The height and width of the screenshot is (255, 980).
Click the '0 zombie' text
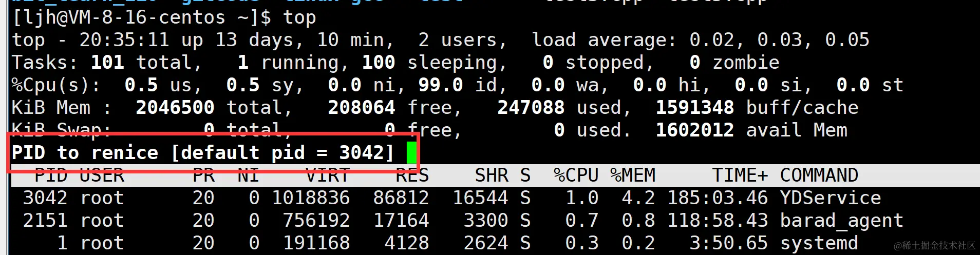[734, 63]
